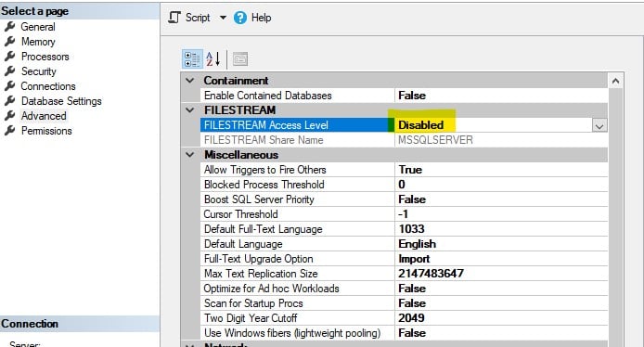
Task: Click the Script button icon
Action: click(174, 18)
